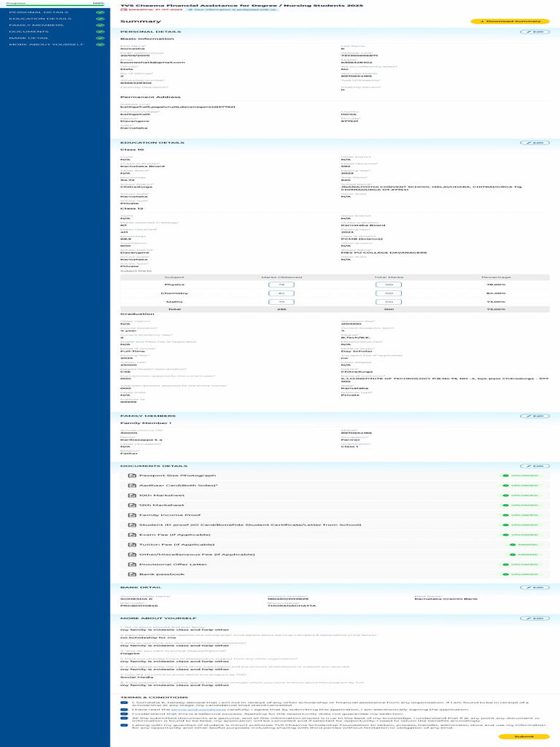This screenshot has width=560, height=747.
Task: Click the 10th Marksheet document icon
Action: (x=132, y=495)
